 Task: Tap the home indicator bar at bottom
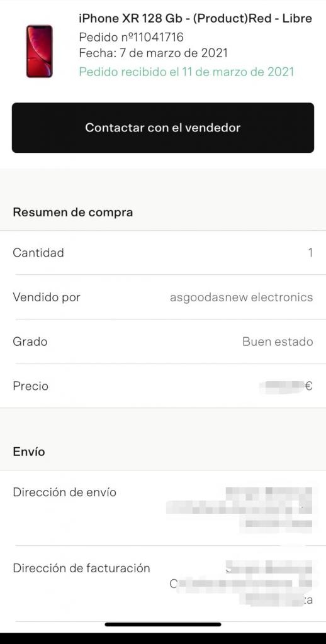click(x=163, y=625)
